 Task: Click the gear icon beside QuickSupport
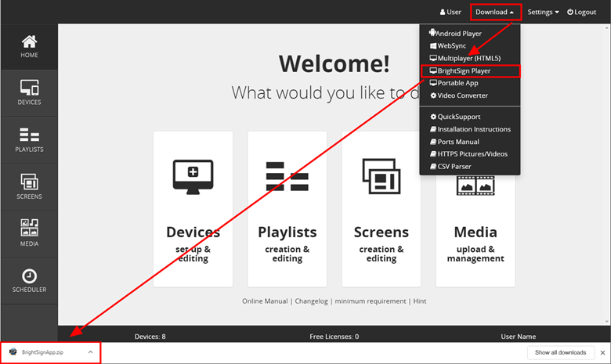[433, 117]
